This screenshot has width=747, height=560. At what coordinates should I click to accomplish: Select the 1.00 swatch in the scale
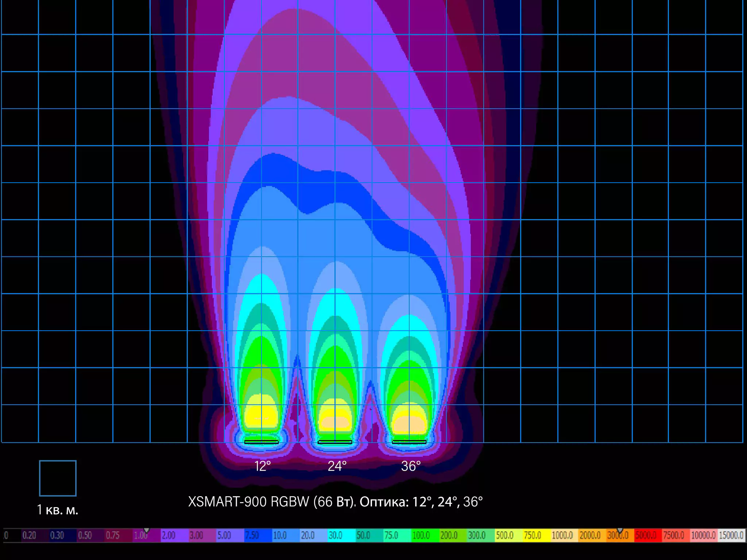tap(147, 535)
